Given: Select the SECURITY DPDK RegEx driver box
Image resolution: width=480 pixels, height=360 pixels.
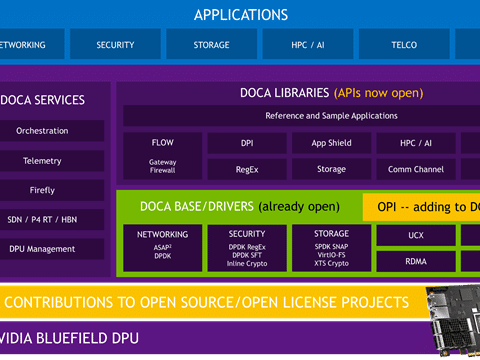Looking at the screenshot, I should coord(247,248).
